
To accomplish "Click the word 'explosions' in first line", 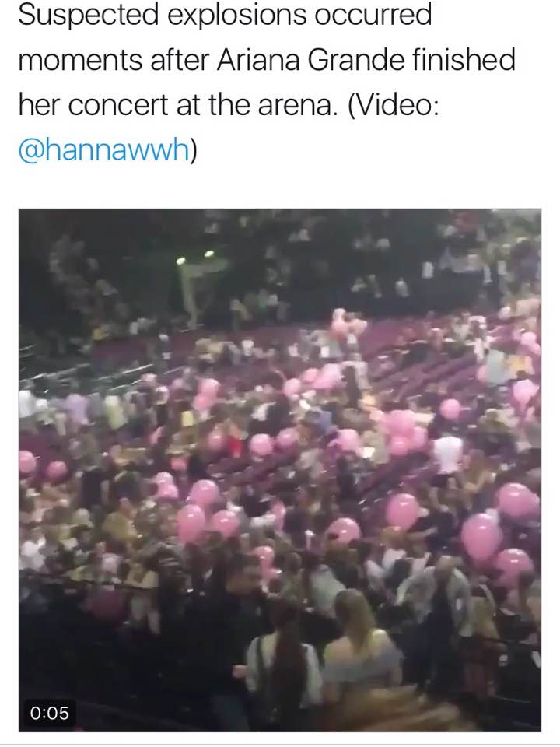I will tap(236, 16).
